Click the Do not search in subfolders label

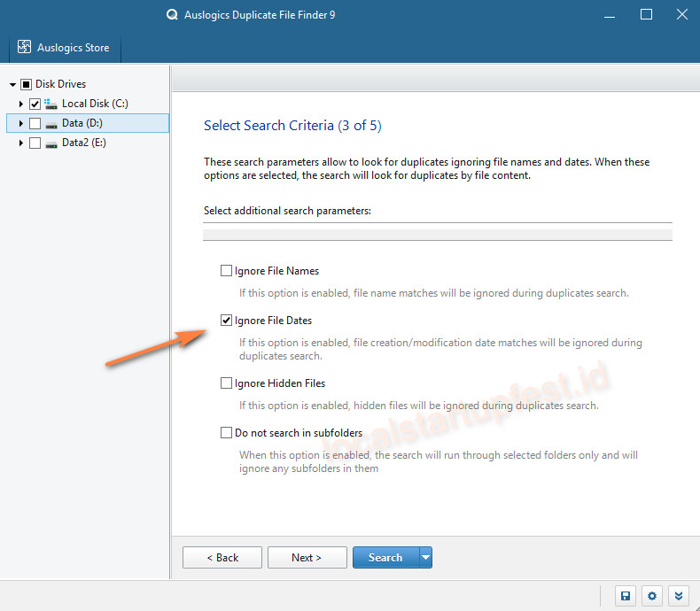299,433
